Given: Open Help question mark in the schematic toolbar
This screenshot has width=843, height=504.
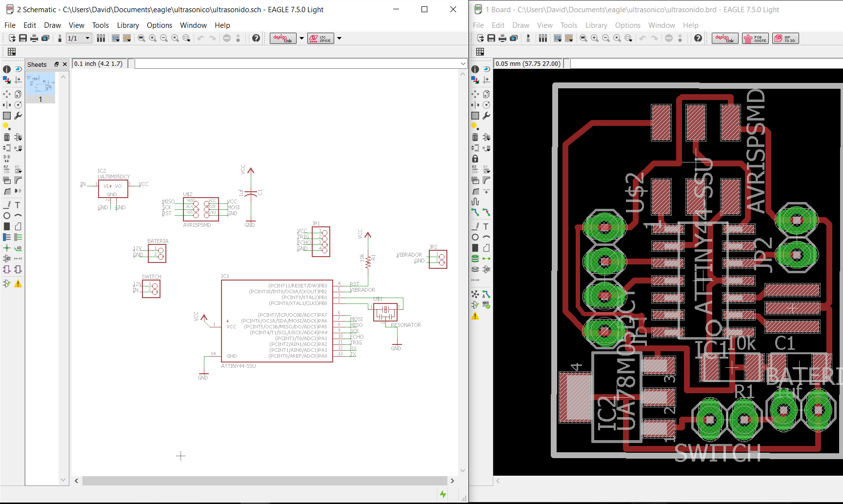Looking at the screenshot, I should [256, 38].
